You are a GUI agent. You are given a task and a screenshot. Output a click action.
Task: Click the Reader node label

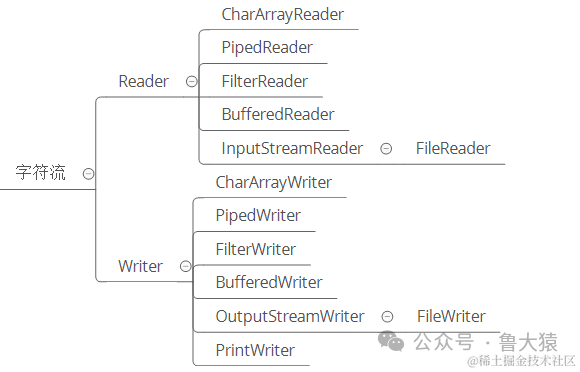coord(144,81)
